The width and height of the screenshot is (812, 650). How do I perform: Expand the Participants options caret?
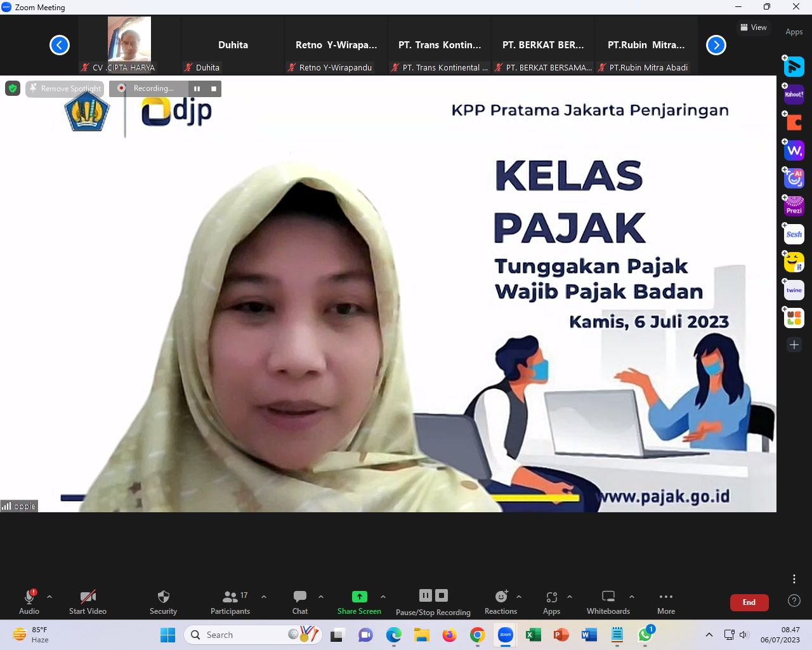(264, 597)
